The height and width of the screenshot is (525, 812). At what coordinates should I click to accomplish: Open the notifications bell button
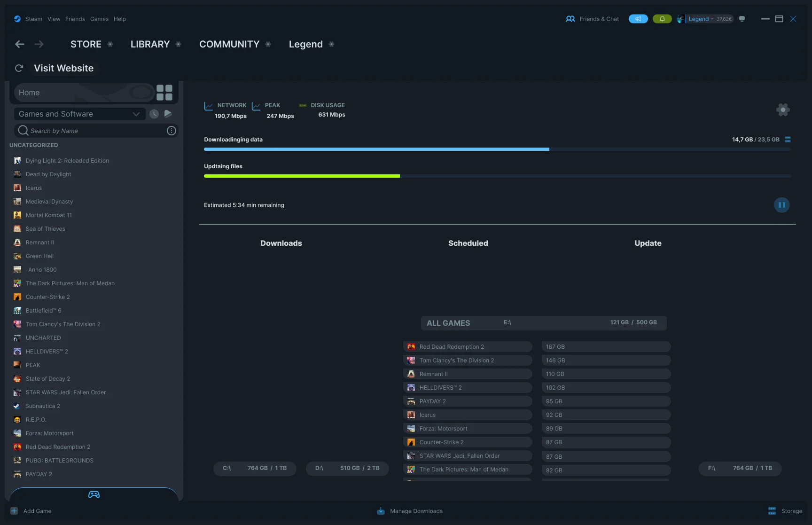[x=662, y=19]
